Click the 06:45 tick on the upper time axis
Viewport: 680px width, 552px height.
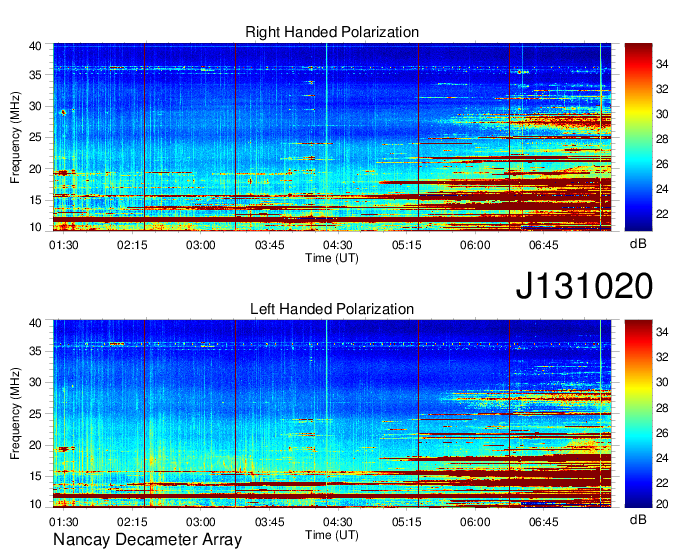[543, 245]
